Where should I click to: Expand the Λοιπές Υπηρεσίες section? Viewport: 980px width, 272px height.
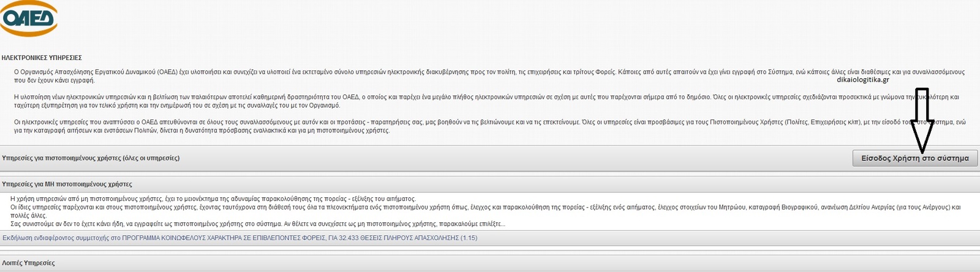pyautogui.click(x=28, y=263)
